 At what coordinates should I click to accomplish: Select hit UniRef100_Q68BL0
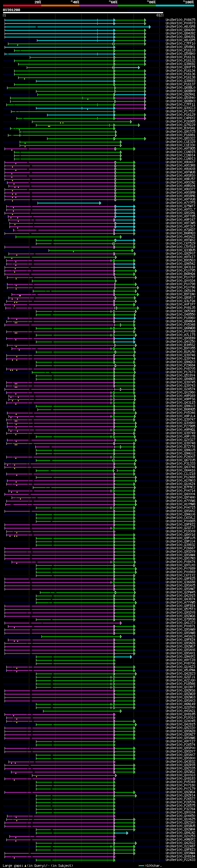pos(180,88)
